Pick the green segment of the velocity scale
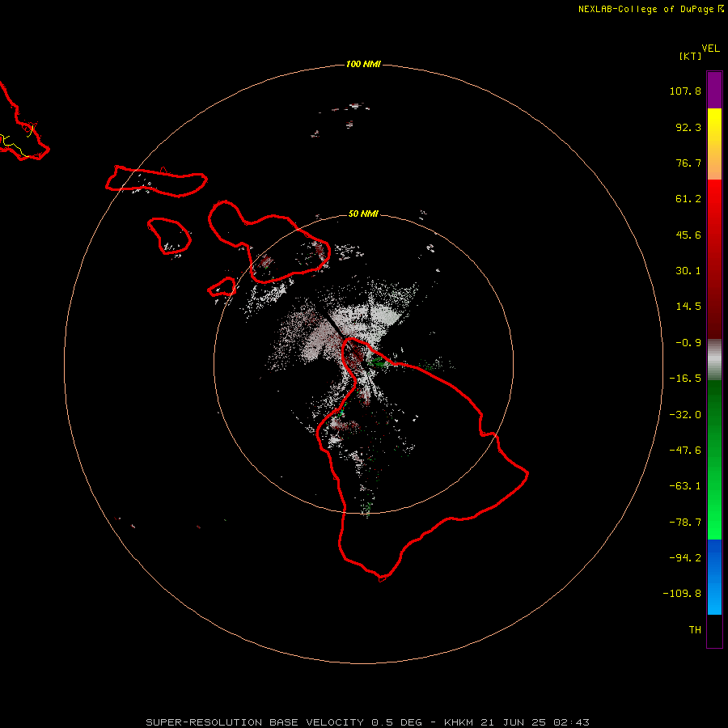Viewport: 728px width, 728px height. [x=714, y=459]
